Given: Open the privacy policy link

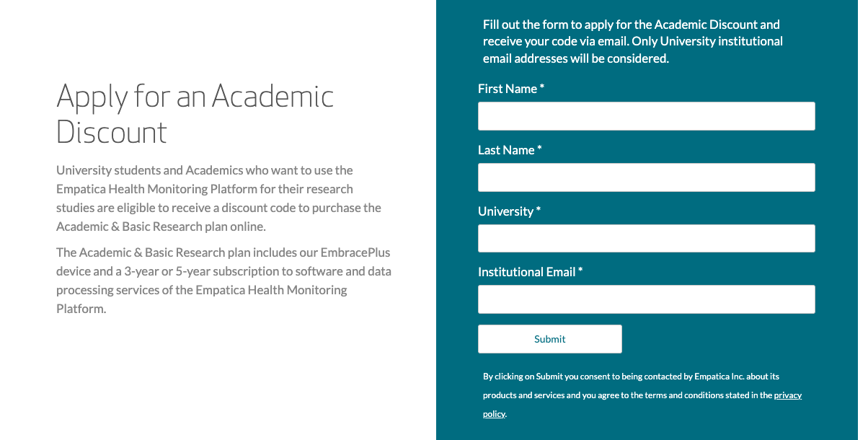Looking at the screenshot, I should (642, 405).
